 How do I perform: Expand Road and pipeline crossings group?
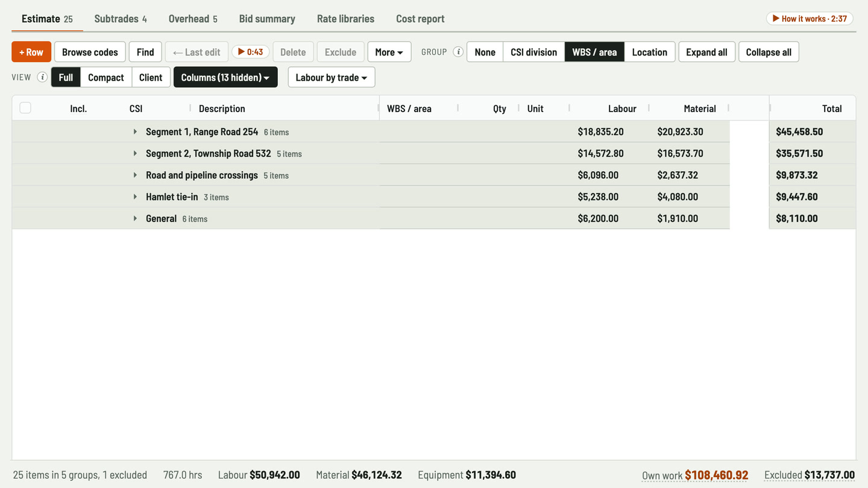[135, 175]
